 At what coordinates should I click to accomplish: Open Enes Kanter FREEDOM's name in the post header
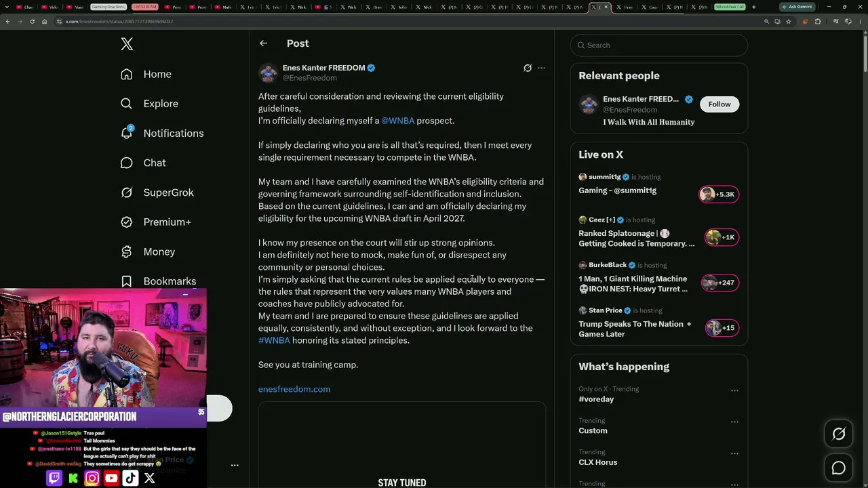coord(323,68)
